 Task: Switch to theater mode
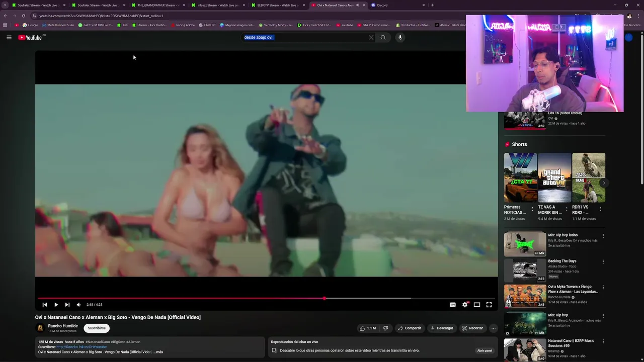477,305
